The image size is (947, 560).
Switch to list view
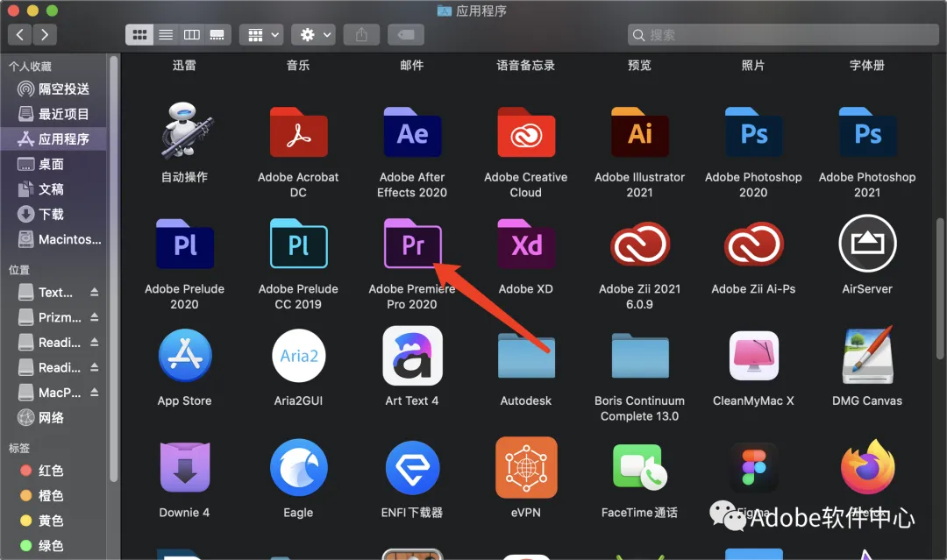[166, 35]
